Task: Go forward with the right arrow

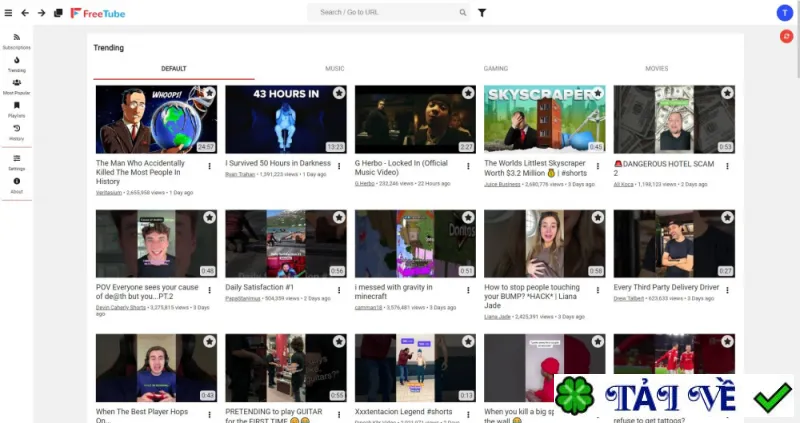Action: click(x=42, y=13)
